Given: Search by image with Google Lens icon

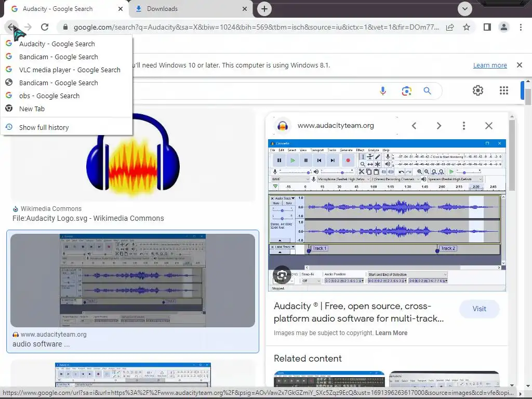Looking at the screenshot, I should (406, 90).
